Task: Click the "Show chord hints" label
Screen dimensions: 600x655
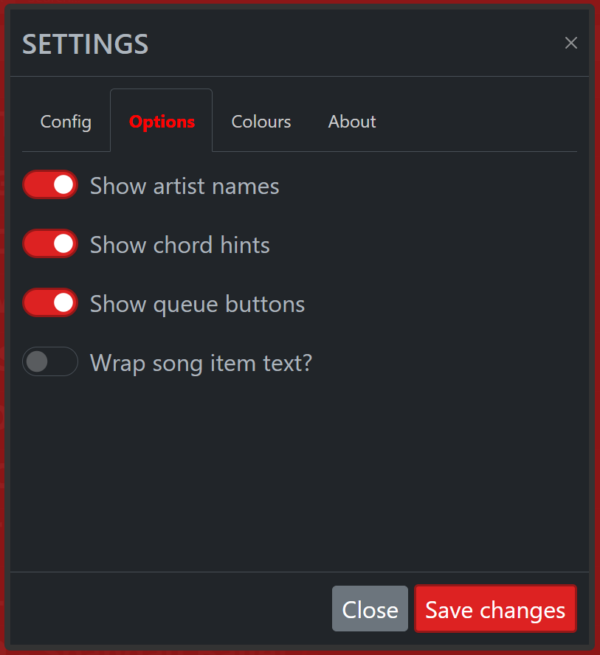Action: click(x=180, y=244)
